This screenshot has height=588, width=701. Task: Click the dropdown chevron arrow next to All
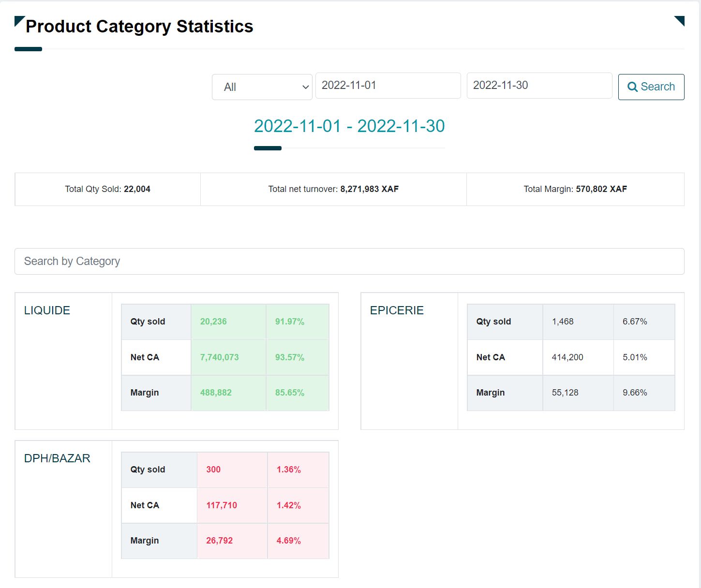(305, 87)
